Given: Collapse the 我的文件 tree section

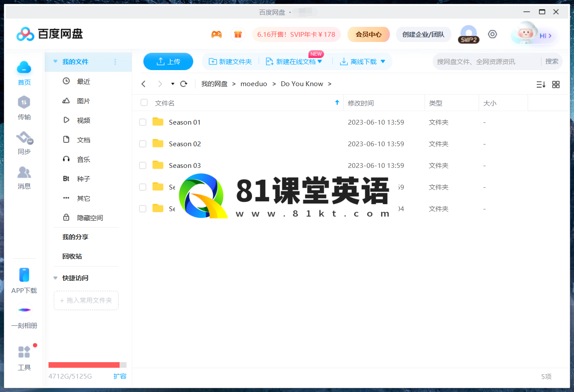Looking at the screenshot, I should click(55, 61).
